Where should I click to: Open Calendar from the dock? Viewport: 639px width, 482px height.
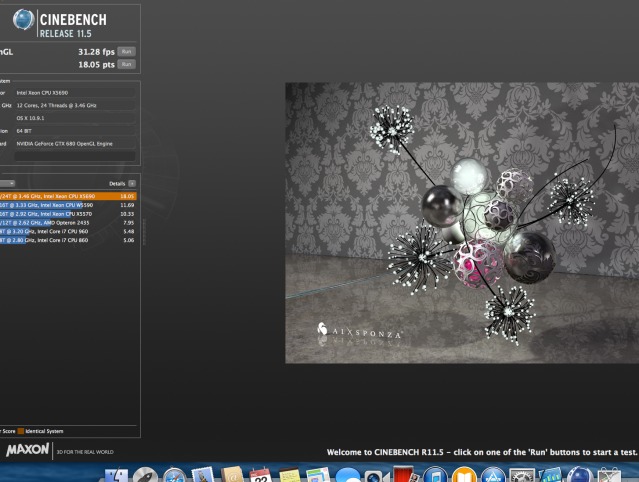260,475
